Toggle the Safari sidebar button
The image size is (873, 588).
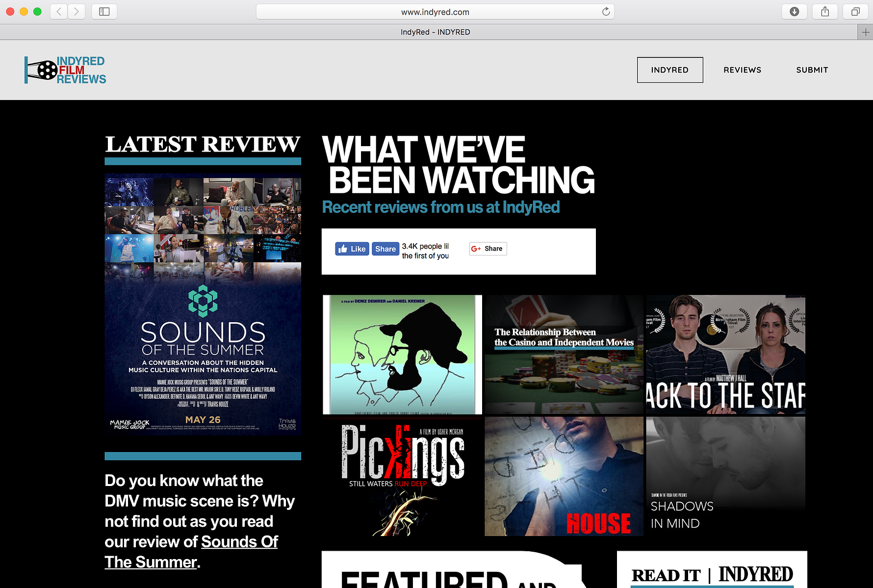click(x=104, y=11)
